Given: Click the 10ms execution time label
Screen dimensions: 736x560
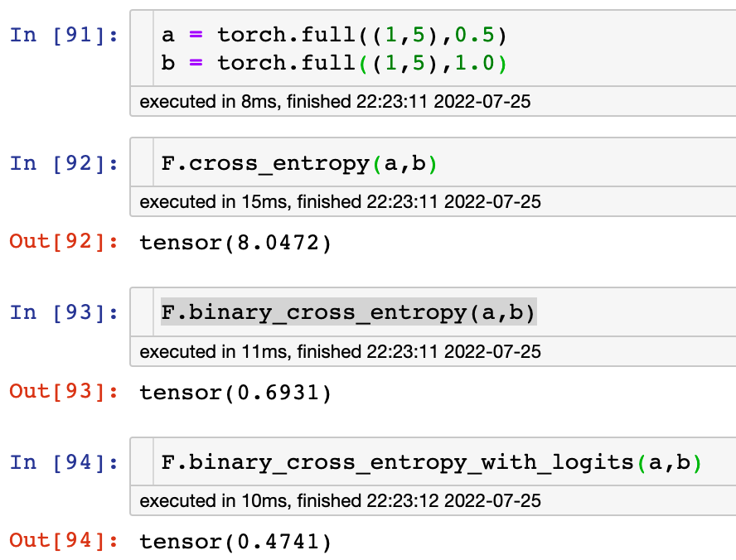Looking at the screenshot, I should 340,501.
